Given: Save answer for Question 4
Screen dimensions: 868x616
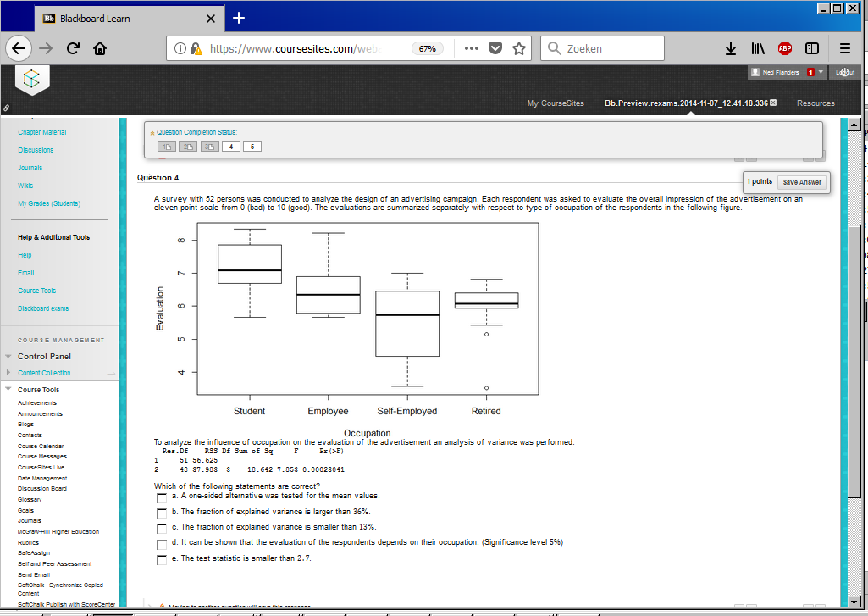Looking at the screenshot, I should pos(802,181).
